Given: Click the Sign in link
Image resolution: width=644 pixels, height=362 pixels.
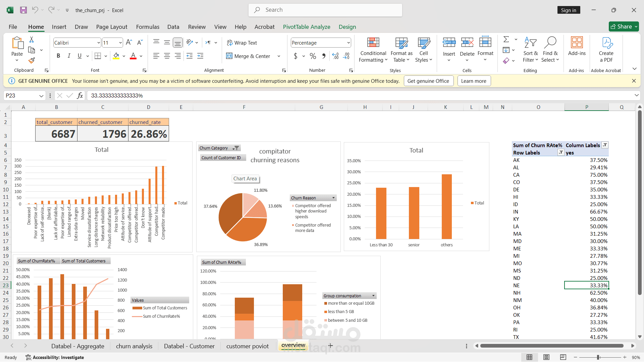Looking at the screenshot, I should click(569, 10).
